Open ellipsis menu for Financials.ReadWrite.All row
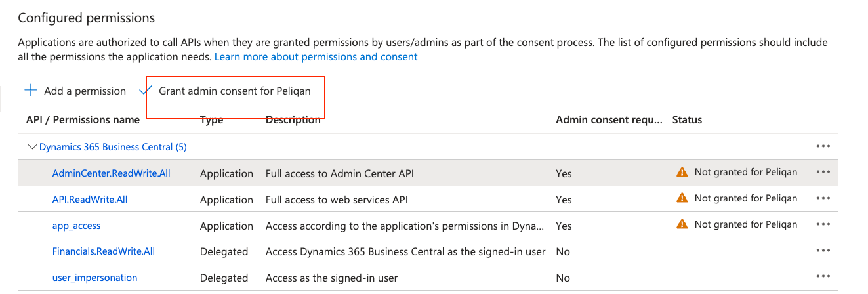The width and height of the screenshot is (868, 294). (823, 251)
